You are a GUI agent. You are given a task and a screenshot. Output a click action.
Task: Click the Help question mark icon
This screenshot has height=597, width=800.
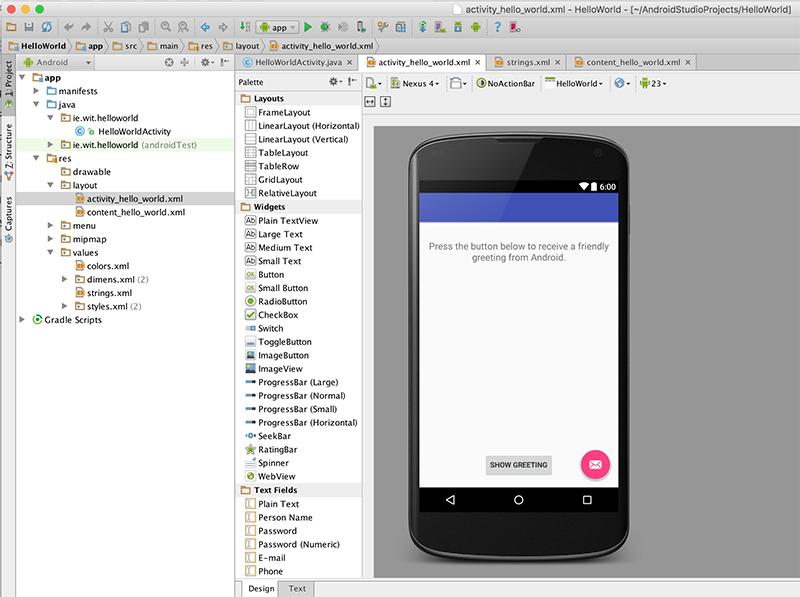coord(497,27)
